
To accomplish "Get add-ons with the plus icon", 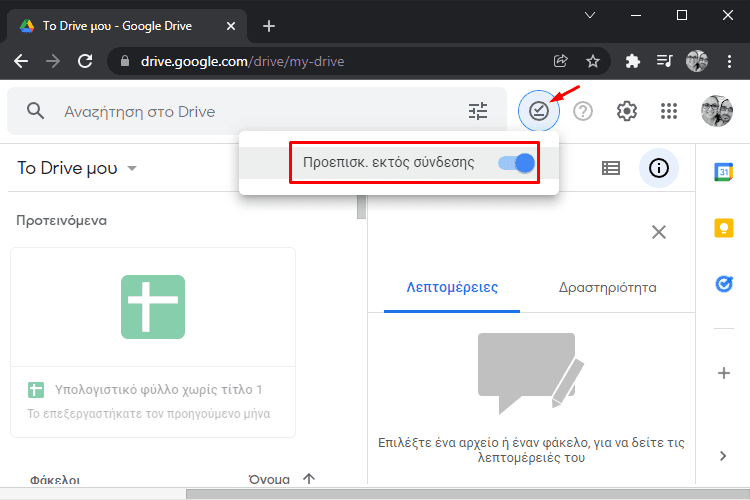I will pos(724,373).
